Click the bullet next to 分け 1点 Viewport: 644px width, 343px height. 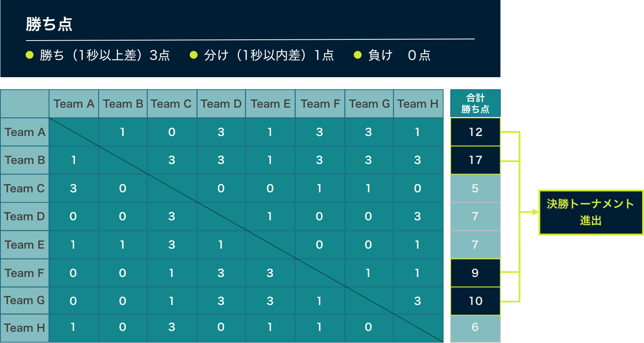coord(194,55)
